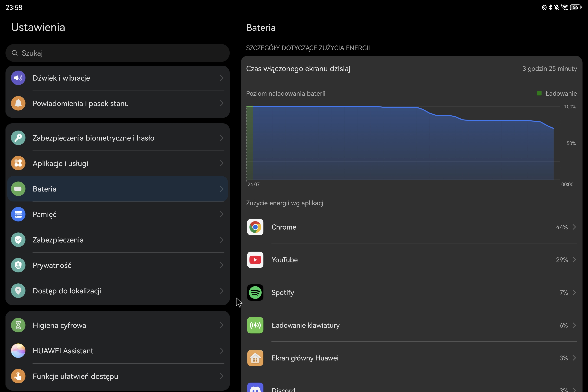Focus the Szukaj search field
Viewport: 588px width, 392px height.
point(117,53)
